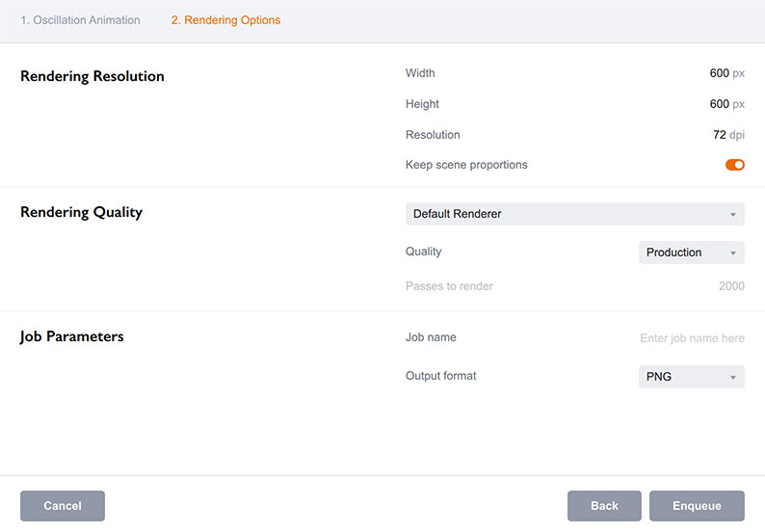
Task: Click the Rendering Quality section heading
Action: coord(81,212)
